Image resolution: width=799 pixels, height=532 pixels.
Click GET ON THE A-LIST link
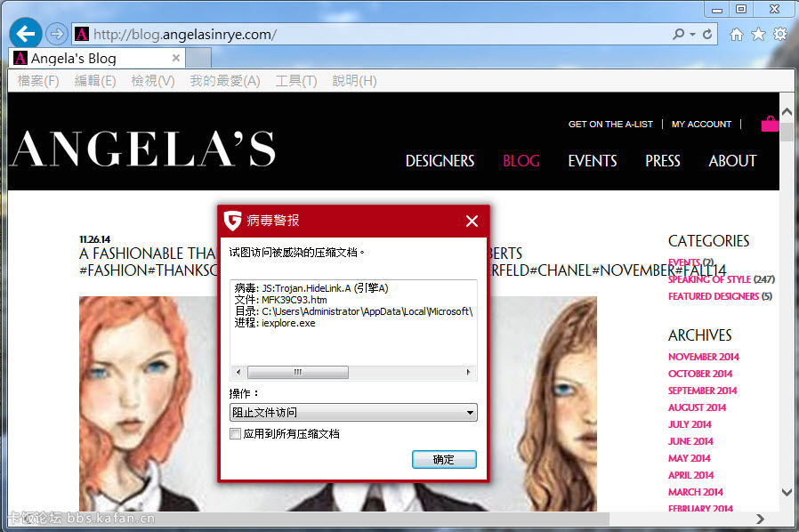610,124
